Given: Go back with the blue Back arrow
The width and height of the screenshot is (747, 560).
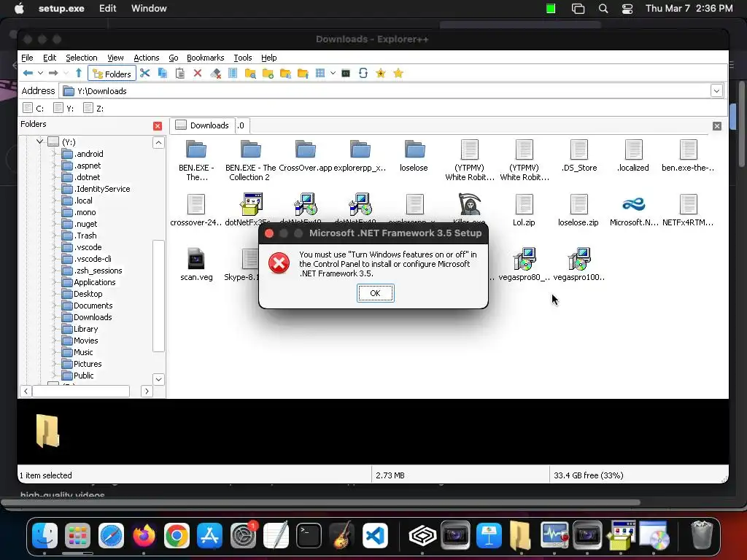Looking at the screenshot, I should 28,74.
